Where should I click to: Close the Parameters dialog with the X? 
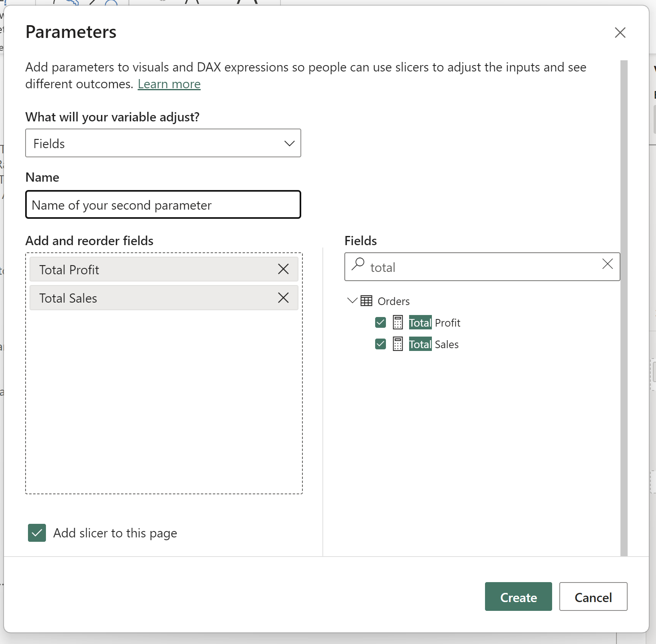click(620, 32)
